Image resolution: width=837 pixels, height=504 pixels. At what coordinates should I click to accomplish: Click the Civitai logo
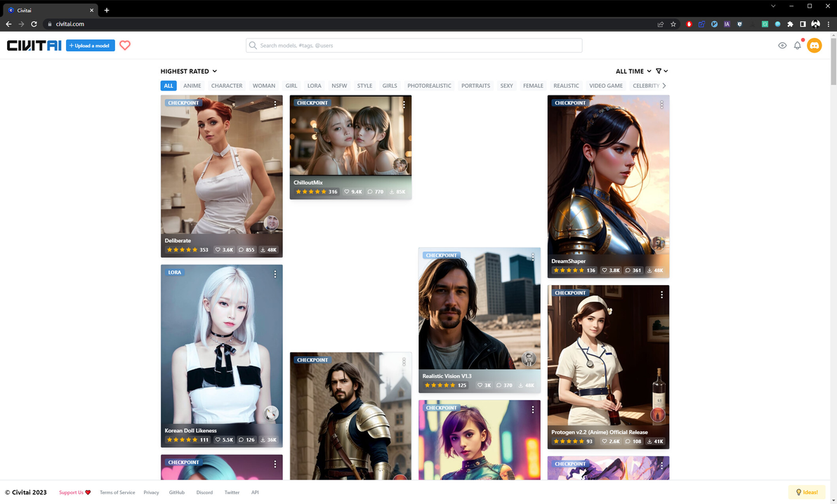pos(34,46)
